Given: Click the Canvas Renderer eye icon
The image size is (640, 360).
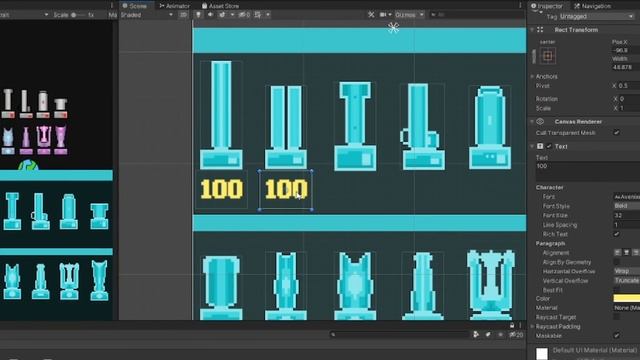Looking at the screenshot, I should click(x=540, y=122).
